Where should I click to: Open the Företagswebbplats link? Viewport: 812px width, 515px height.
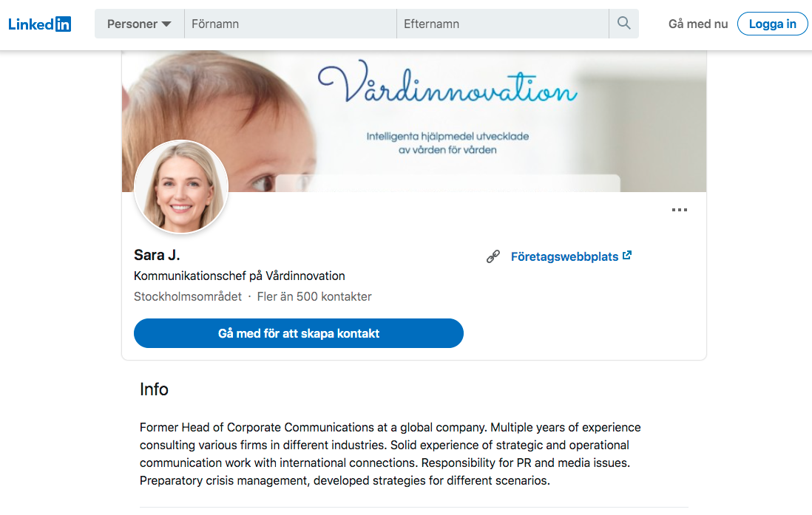pyautogui.click(x=564, y=256)
